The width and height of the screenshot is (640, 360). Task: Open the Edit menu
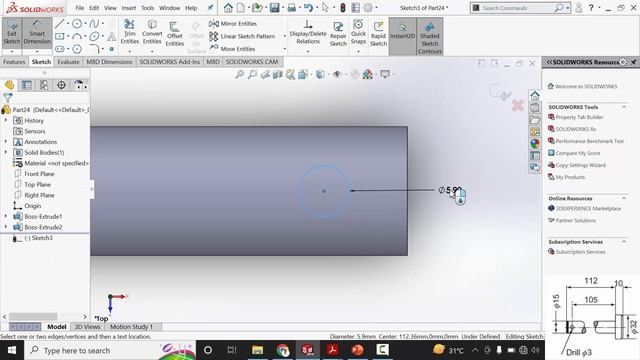coord(94,8)
